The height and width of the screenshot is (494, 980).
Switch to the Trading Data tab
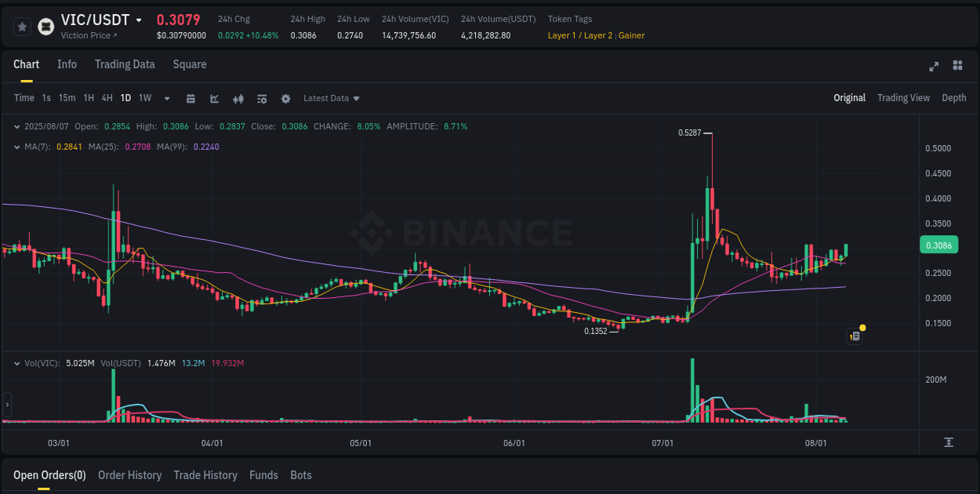click(x=125, y=64)
